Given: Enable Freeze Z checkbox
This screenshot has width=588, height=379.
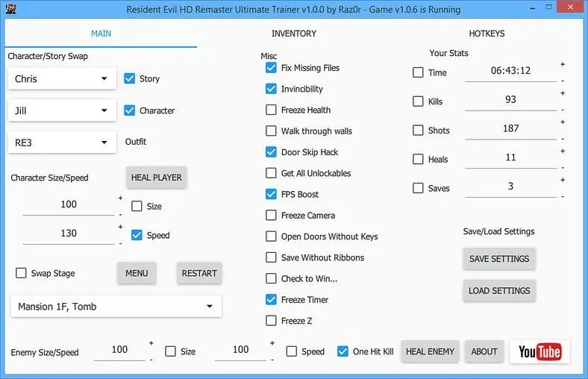Looking at the screenshot, I should point(271,321).
